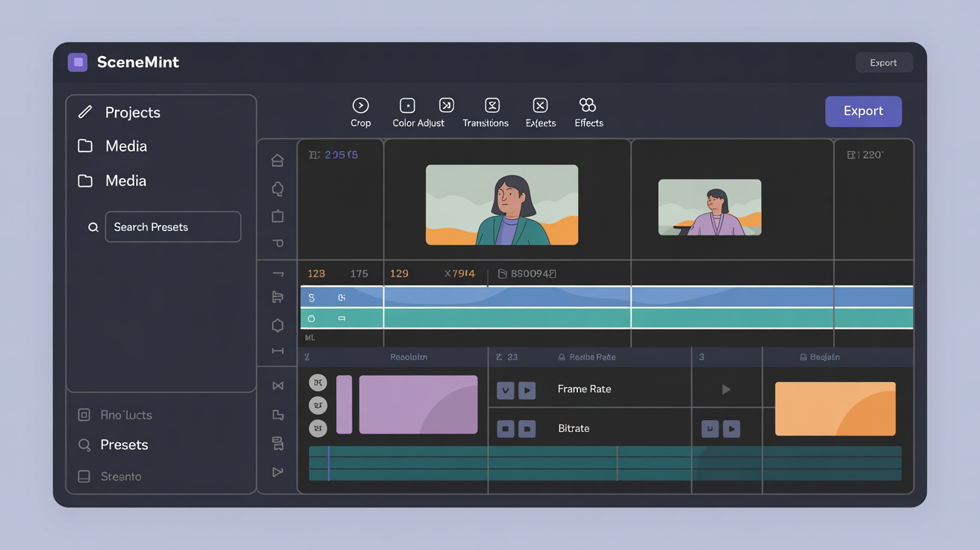Click the gray play triangle right of Frame Rate
Viewport: 980px width, 550px height.
click(x=726, y=389)
